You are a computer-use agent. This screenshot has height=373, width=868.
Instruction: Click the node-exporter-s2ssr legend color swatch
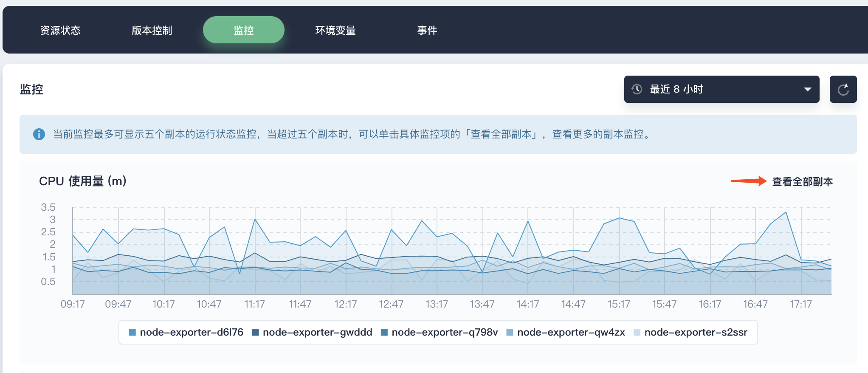637,332
